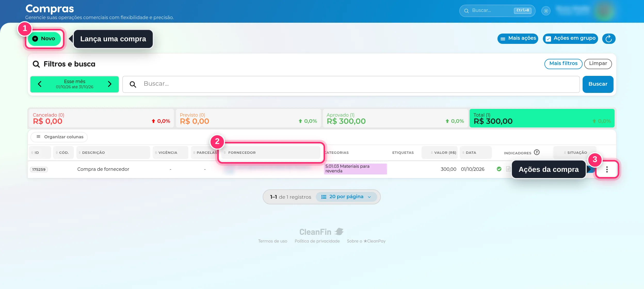Toggle Ações em grupo mode
The height and width of the screenshot is (289, 644).
coord(570,38)
